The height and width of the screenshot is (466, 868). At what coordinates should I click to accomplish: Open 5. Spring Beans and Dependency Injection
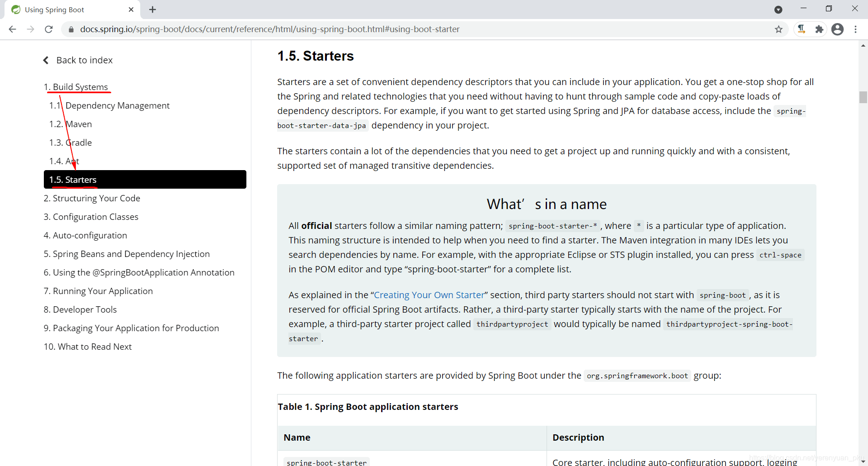[127, 254]
